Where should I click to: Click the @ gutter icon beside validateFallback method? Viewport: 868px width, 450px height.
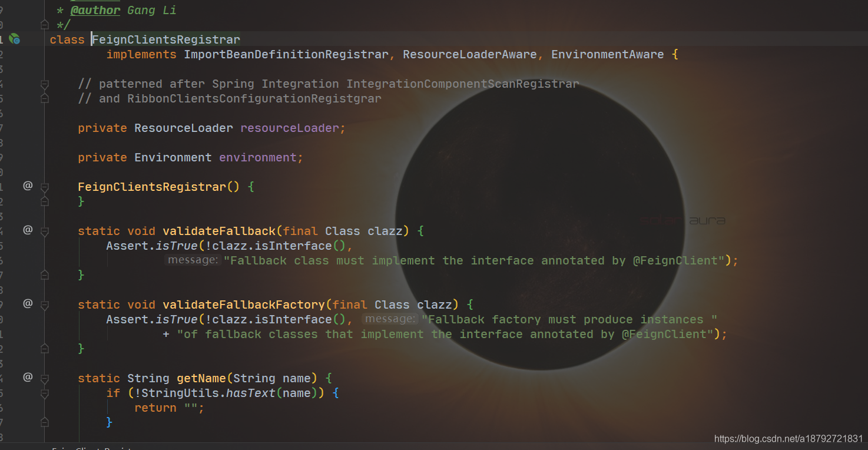[x=28, y=230]
